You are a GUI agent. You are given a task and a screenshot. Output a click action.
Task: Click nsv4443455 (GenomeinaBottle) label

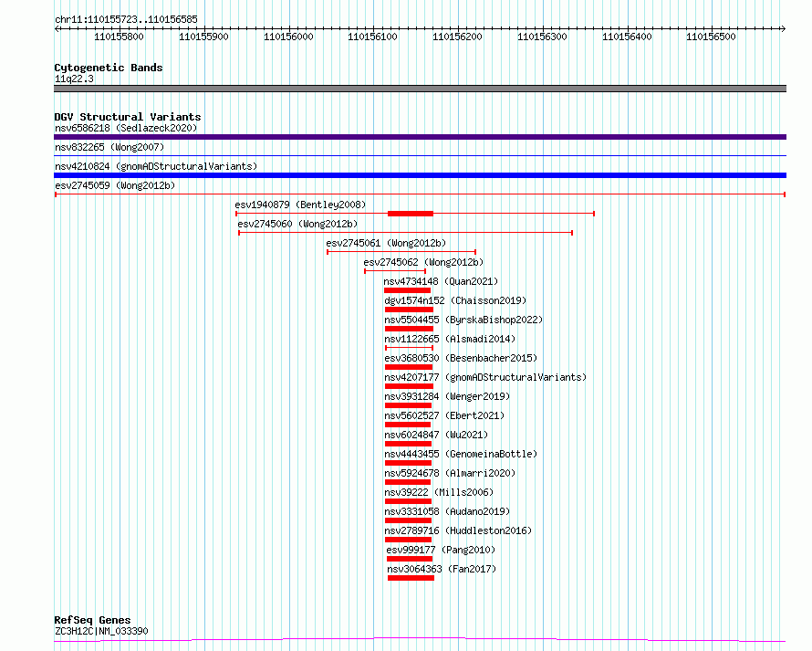tap(461, 454)
